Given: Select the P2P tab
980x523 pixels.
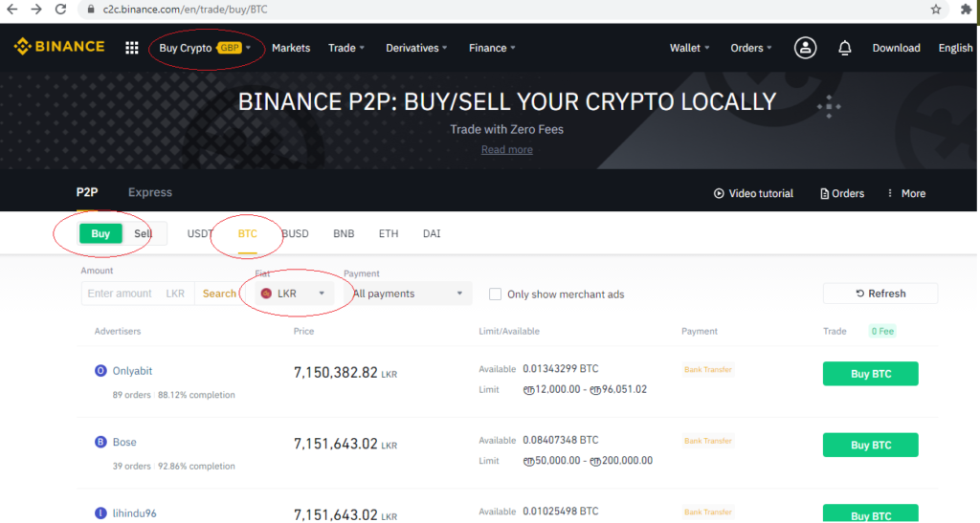Looking at the screenshot, I should [x=87, y=192].
